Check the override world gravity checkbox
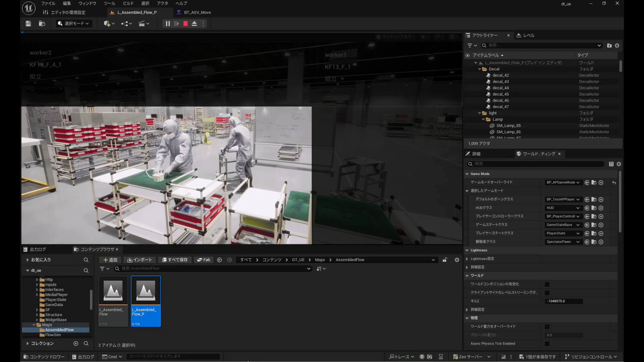Screen dimensions: 644x362 547,327
